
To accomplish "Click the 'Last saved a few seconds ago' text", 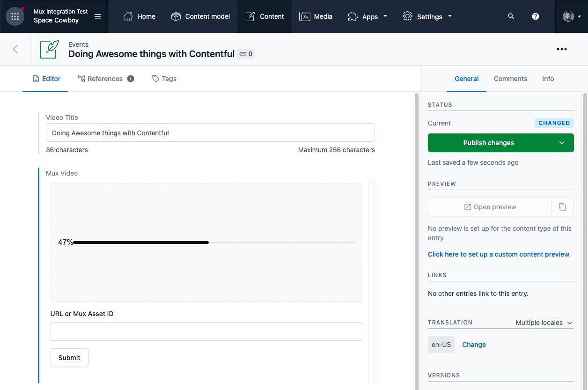I will coord(473,162).
